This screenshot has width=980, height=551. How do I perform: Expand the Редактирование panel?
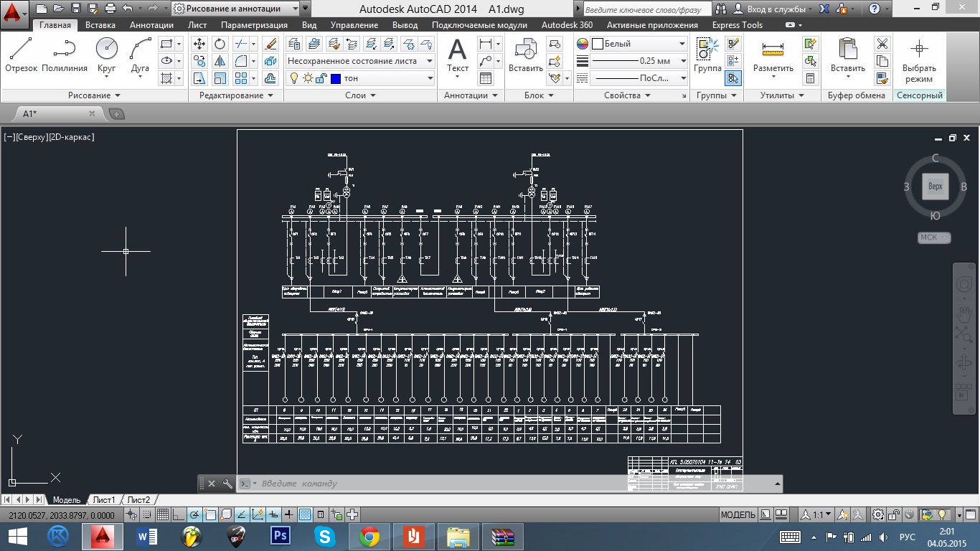click(x=236, y=95)
